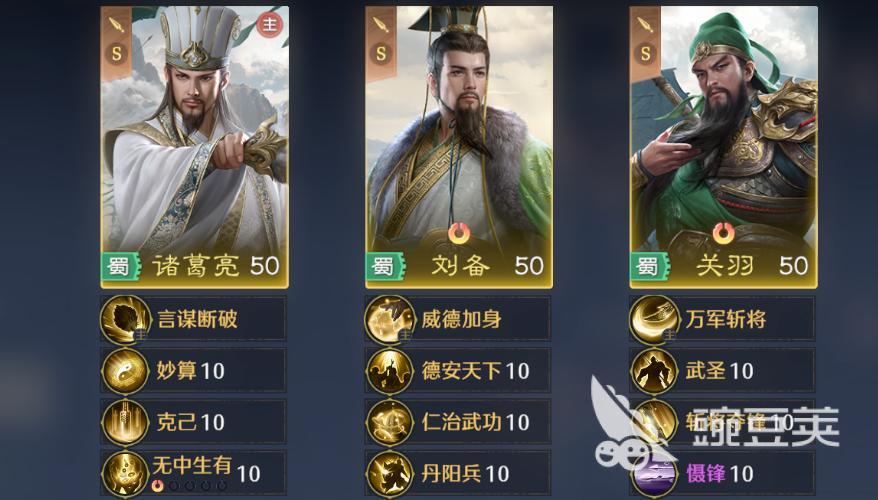Click the red 主 badge on 诸葛亮

coord(270,25)
